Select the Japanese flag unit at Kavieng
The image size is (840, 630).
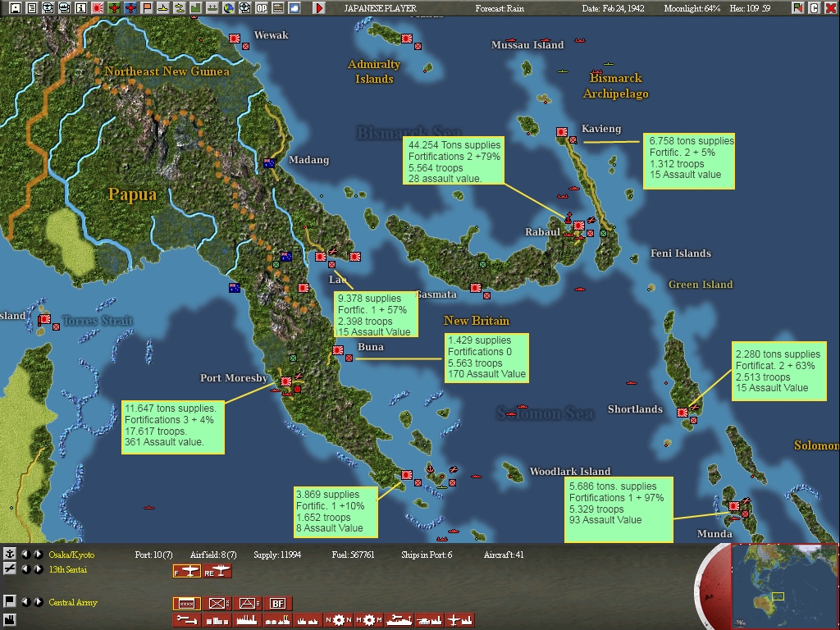pos(561,132)
